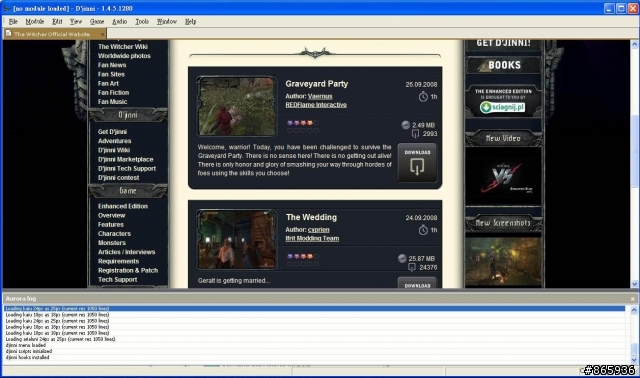Click The Witcher Wiki link

click(x=122, y=47)
